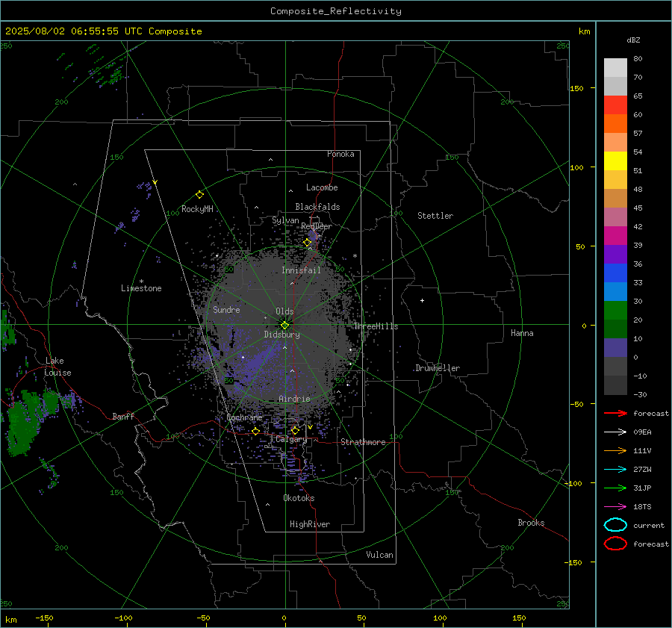Click the cyan 27ZW arrow symbol

[x=615, y=470]
